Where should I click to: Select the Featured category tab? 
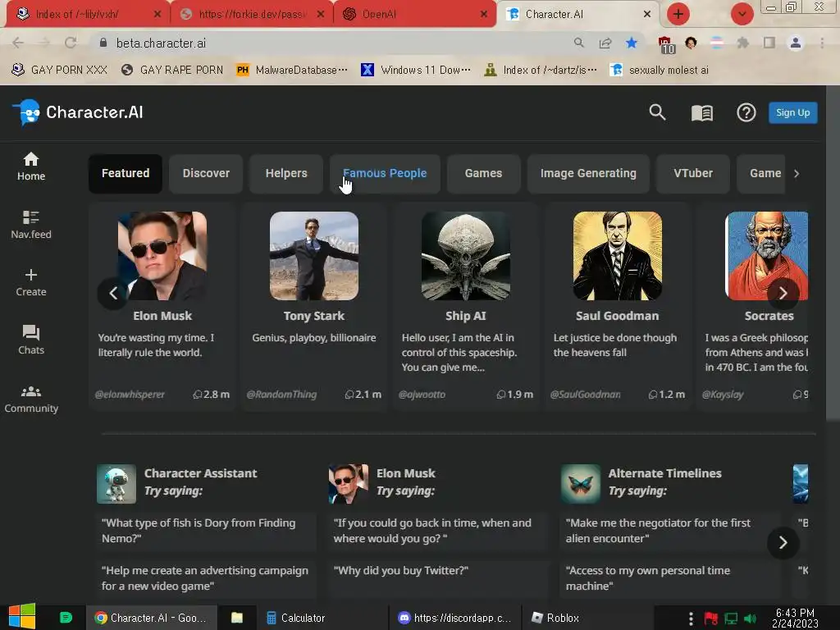(x=126, y=174)
